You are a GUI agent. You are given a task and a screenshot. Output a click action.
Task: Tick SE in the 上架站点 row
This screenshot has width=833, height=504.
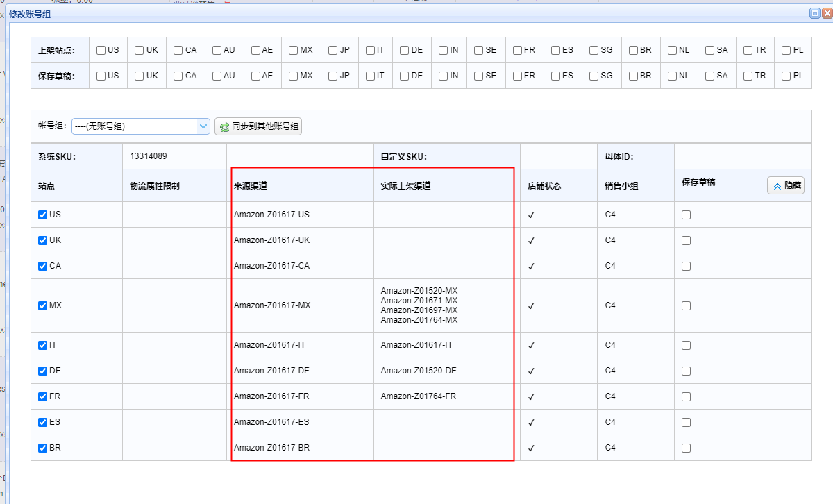[x=479, y=50]
